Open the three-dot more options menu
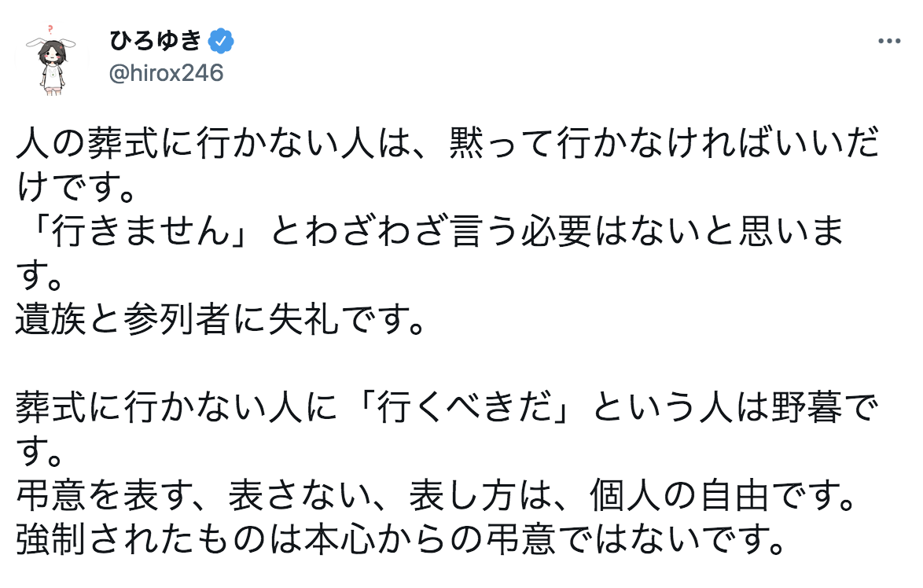 (x=889, y=41)
